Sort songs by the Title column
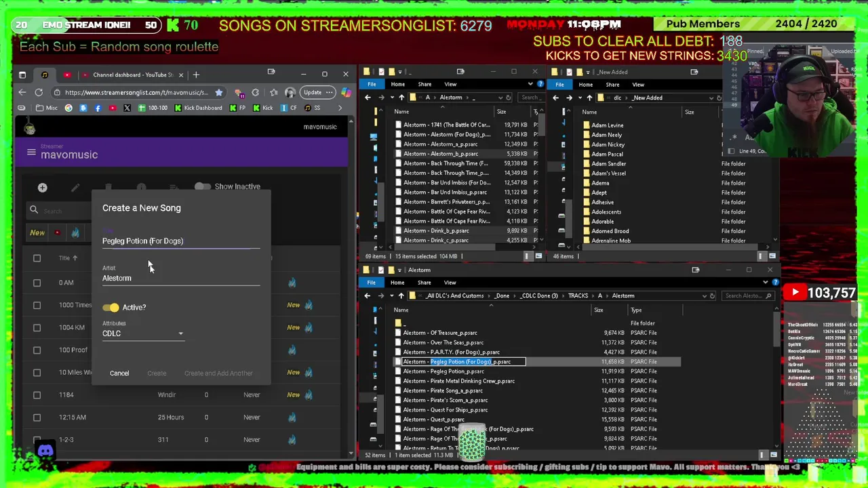This screenshot has width=868, height=488. [64, 258]
